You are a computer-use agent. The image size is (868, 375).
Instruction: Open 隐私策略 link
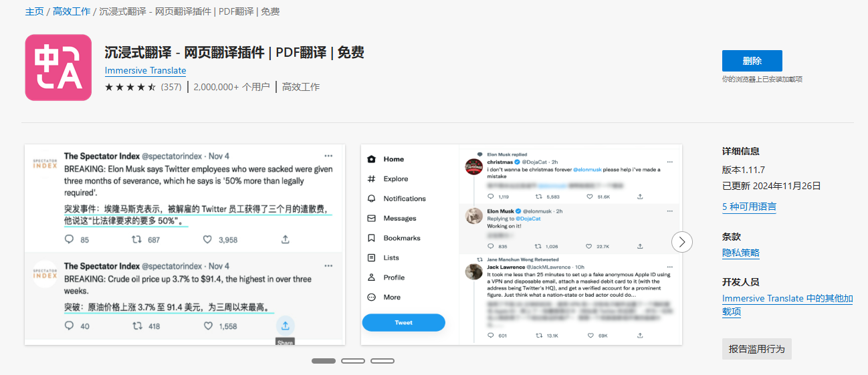point(741,253)
